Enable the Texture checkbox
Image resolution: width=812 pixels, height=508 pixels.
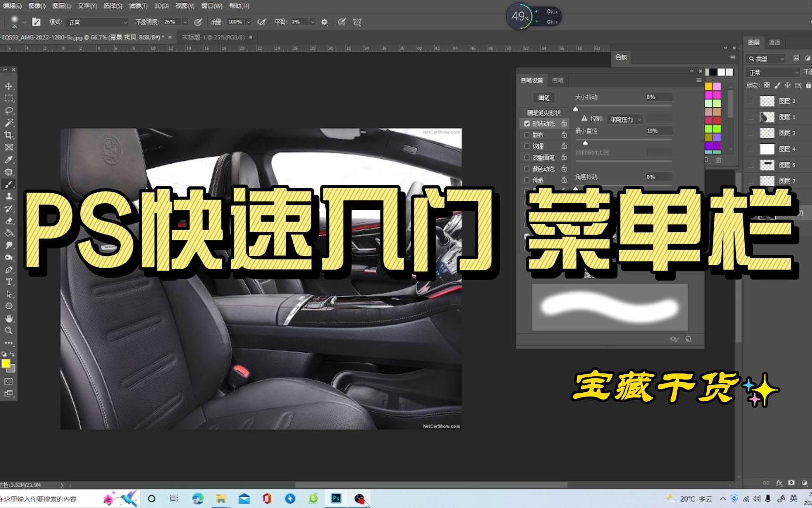[527, 146]
